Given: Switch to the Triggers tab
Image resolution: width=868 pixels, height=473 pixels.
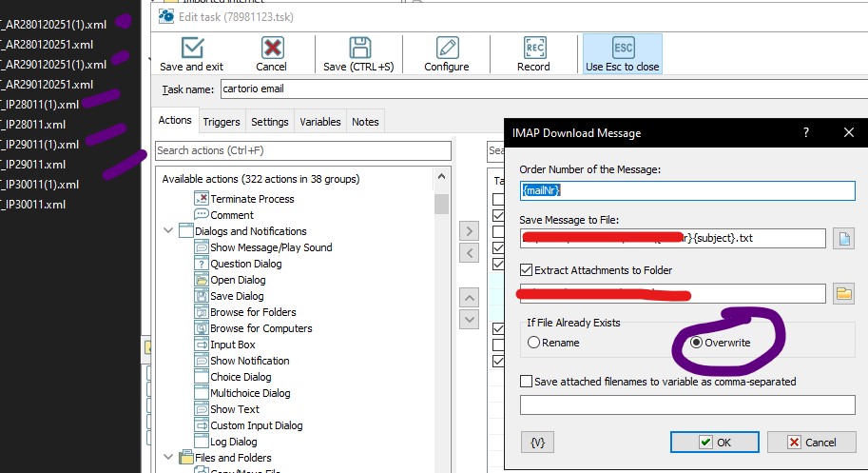Looking at the screenshot, I should [222, 122].
